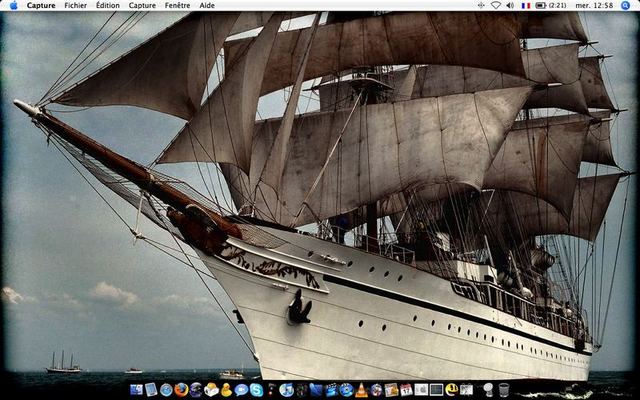Open the Fichier menu

pyautogui.click(x=76, y=5)
